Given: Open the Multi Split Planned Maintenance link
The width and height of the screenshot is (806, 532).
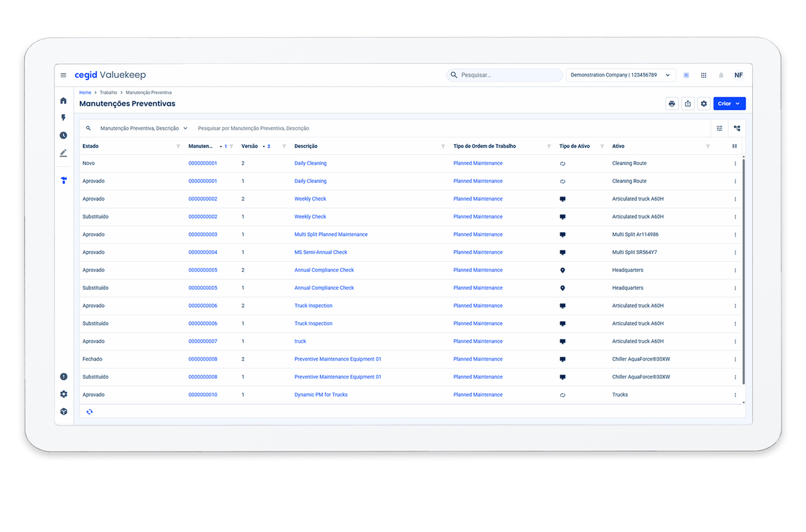Looking at the screenshot, I should (x=331, y=234).
